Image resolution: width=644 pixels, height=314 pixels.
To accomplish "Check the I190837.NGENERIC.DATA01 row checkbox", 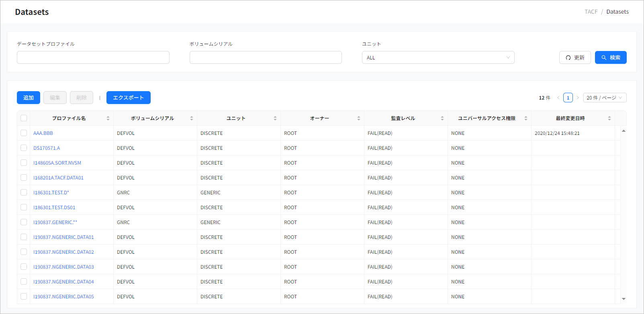I will [24, 237].
